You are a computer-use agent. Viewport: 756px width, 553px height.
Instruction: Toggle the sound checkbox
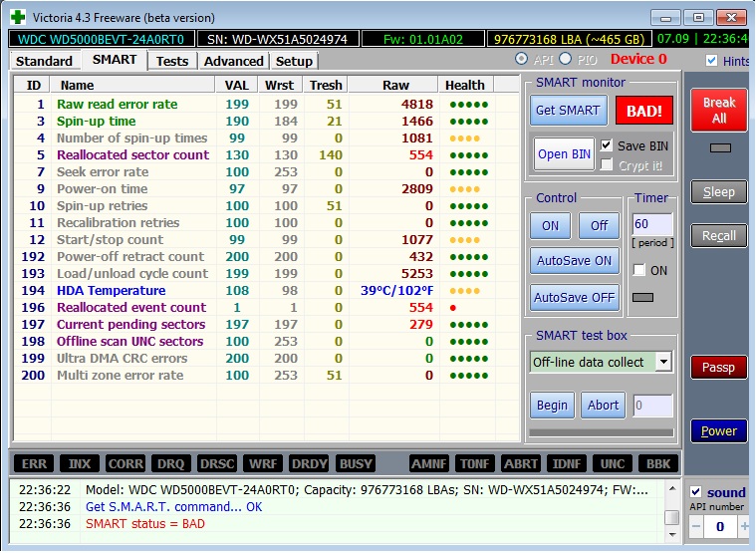696,492
